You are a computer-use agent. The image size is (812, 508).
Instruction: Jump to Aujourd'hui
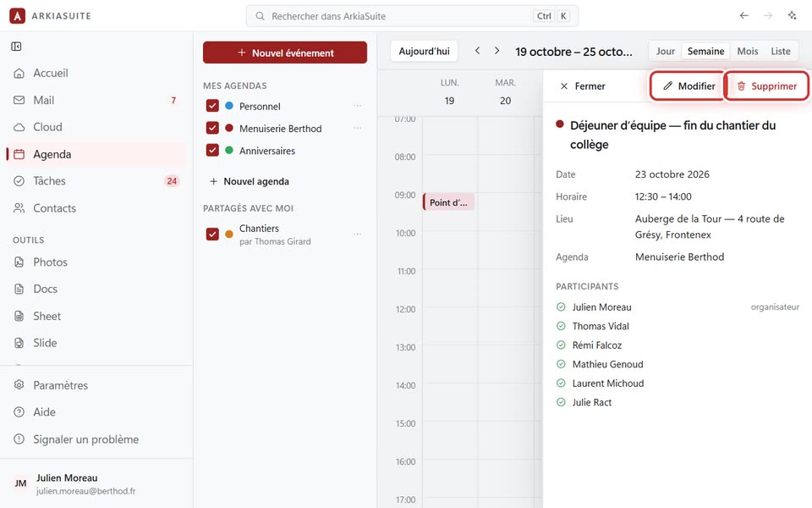pyautogui.click(x=424, y=52)
